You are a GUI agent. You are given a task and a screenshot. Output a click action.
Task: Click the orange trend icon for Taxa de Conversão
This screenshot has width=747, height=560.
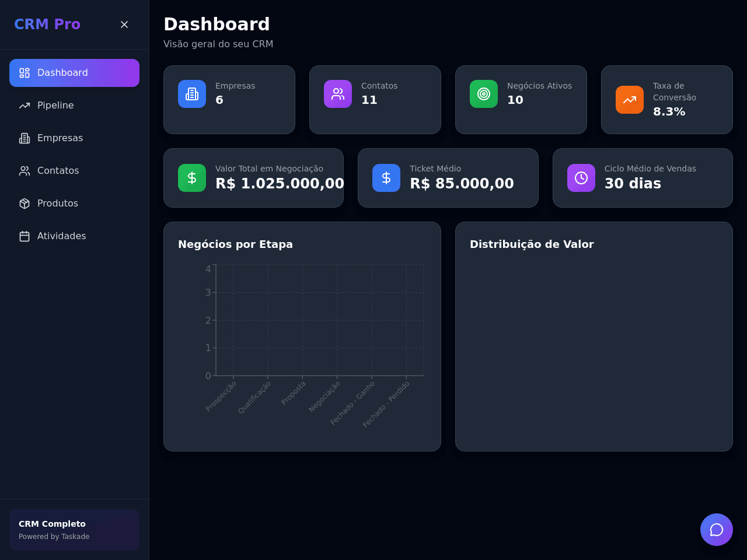pos(630,100)
